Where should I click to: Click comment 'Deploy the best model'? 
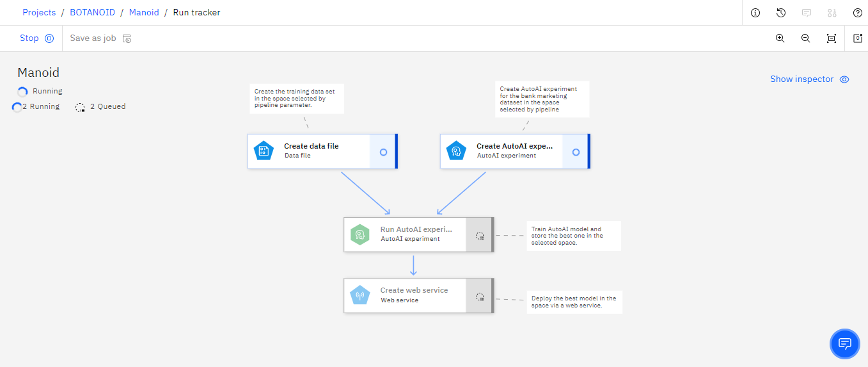pos(574,302)
